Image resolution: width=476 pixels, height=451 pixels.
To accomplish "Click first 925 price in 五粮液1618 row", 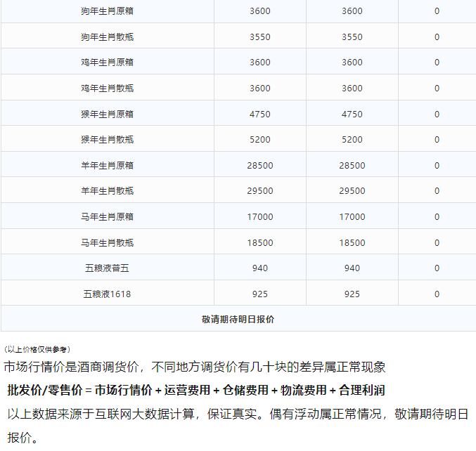I will [260, 294].
